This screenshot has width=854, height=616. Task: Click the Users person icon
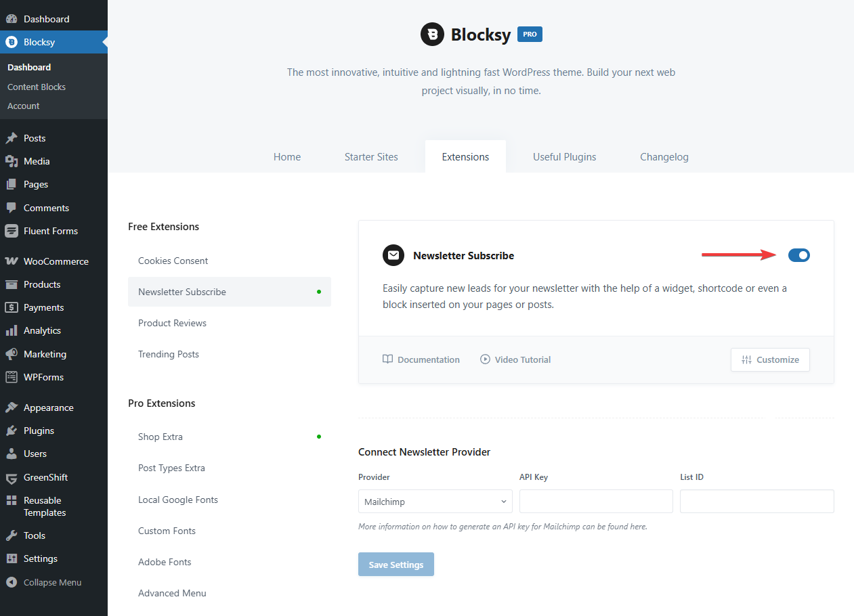tap(12, 454)
